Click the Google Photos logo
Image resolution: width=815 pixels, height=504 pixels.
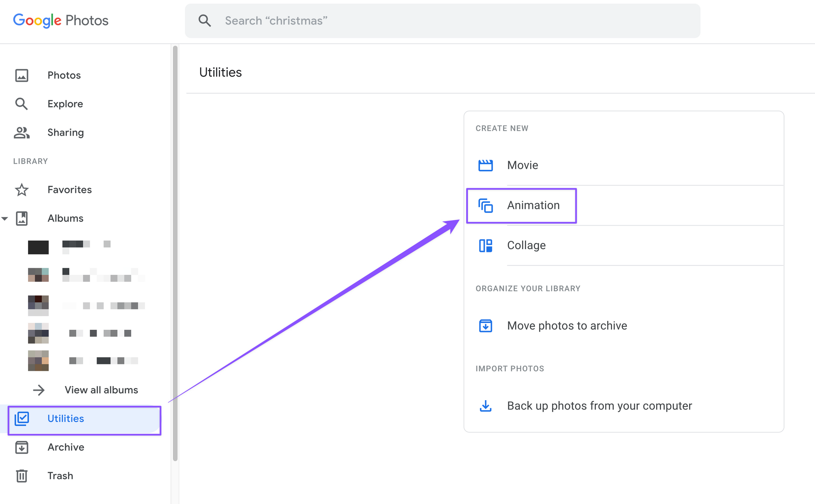click(x=61, y=20)
